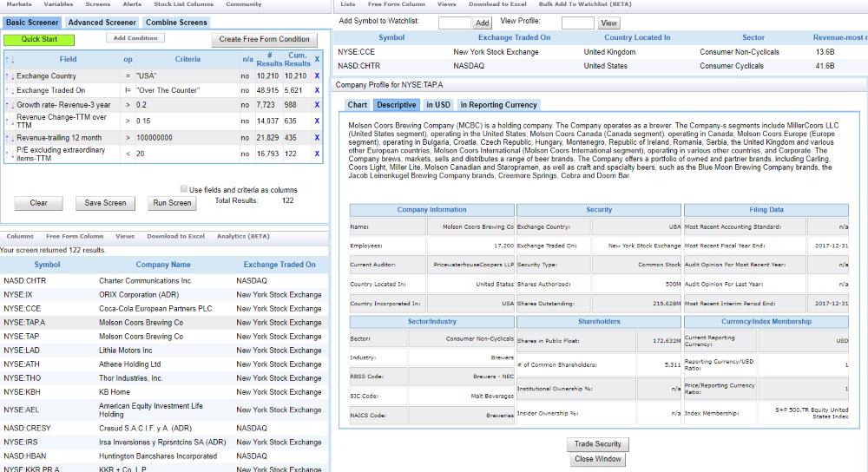The image size is (868, 472).
Task: Open the Chart tab in Company Profile
Action: coord(358,105)
